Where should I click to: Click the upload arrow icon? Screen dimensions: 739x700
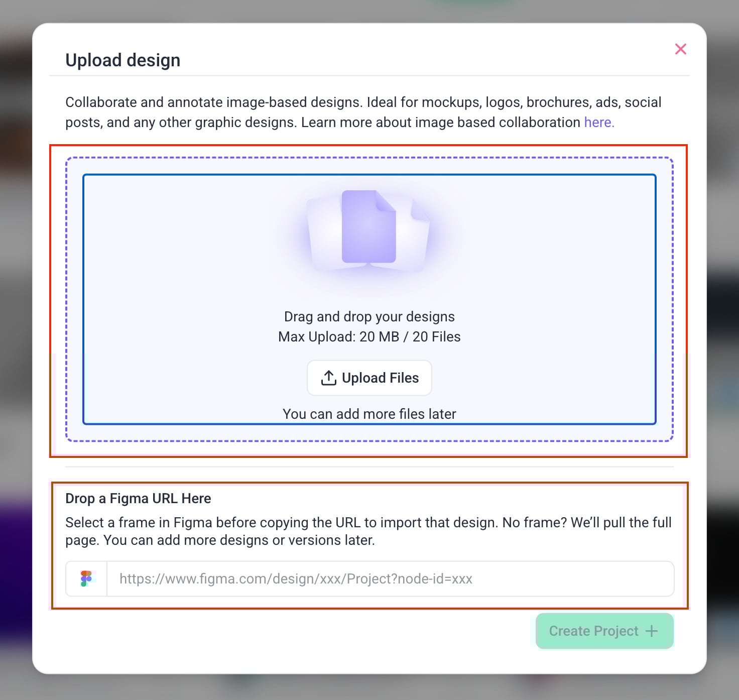coord(329,378)
